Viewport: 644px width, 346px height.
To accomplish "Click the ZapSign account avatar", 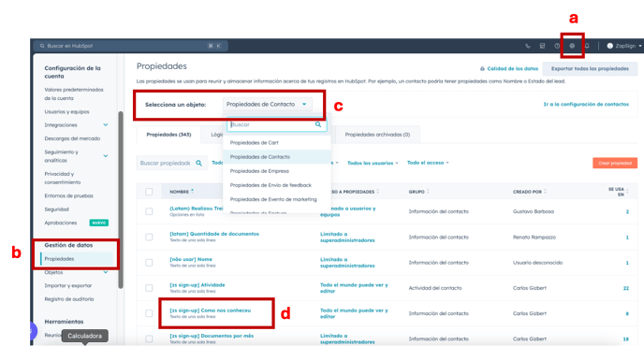I will tap(610, 46).
